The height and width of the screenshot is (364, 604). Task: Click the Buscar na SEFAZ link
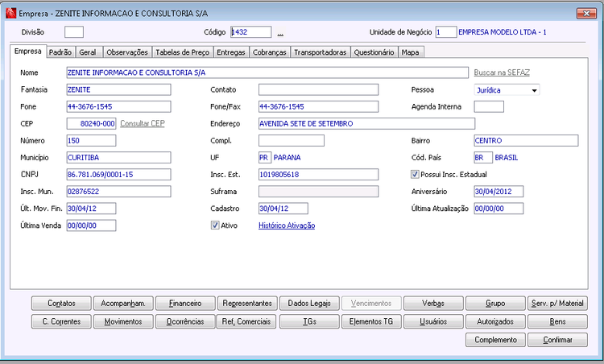point(502,72)
